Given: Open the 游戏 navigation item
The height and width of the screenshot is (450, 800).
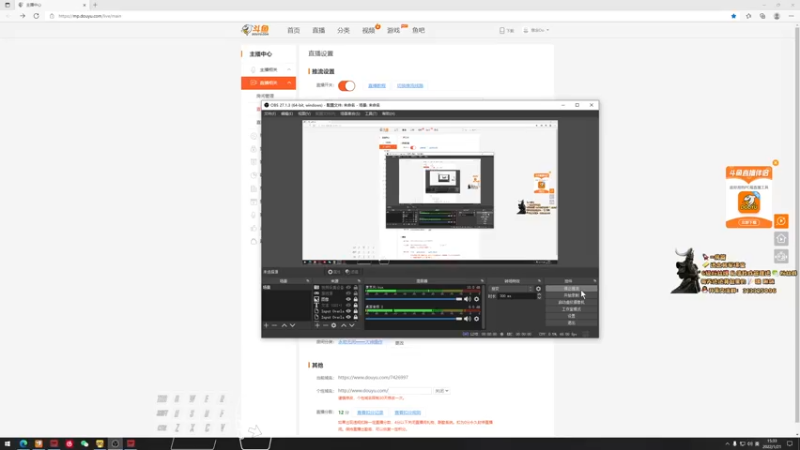Looking at the screenshot, I should pyautogui.click(x=393, y=31).
